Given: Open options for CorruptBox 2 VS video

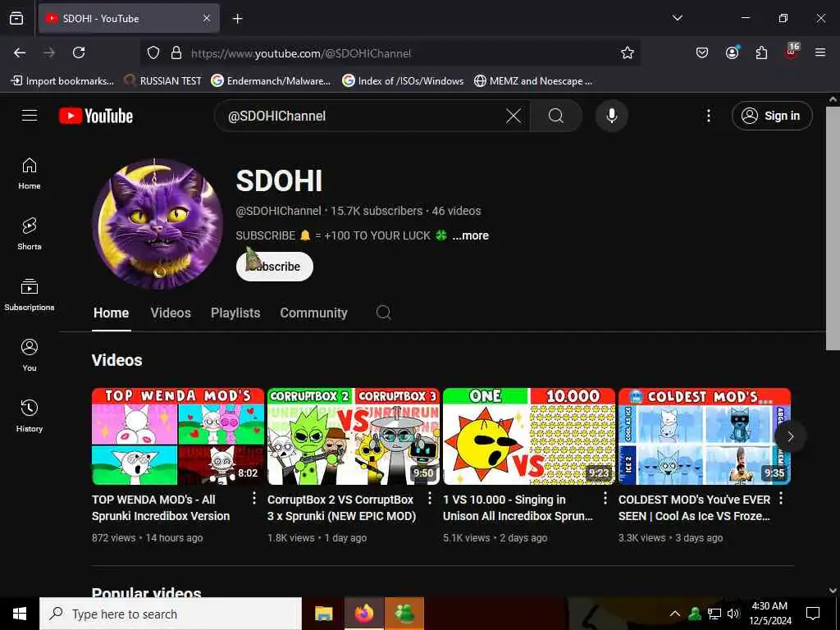Looking at the screenshot, I should pyautogui.click(x=430, y=498).
